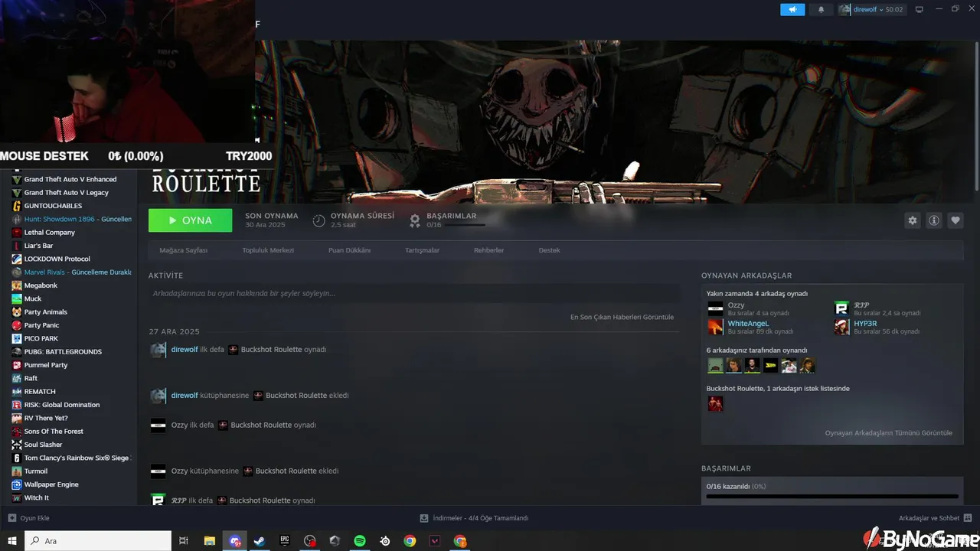Screen dimensions: 980x551
Task: Open direwolf profile link in activity feed
Action: point(185,350)
